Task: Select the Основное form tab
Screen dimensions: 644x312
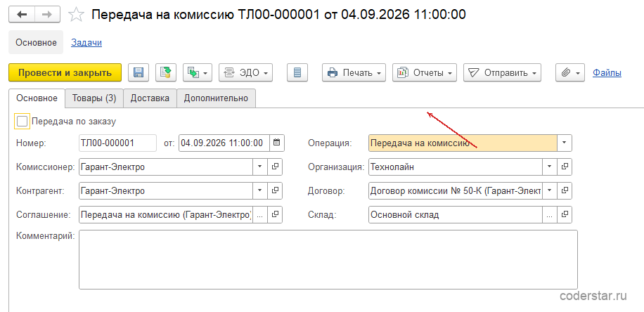Action: [37, 98]
